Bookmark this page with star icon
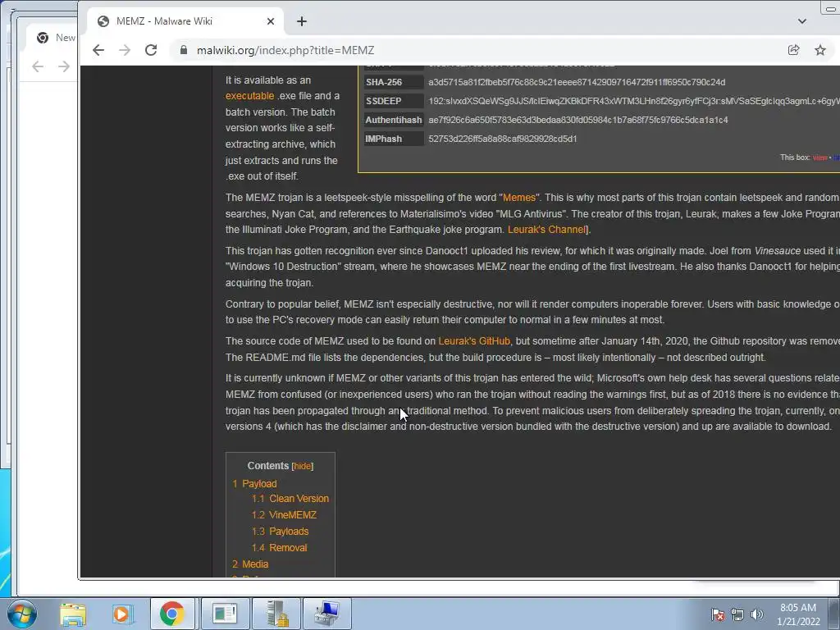The image size is (840, 630). point(820,50)
